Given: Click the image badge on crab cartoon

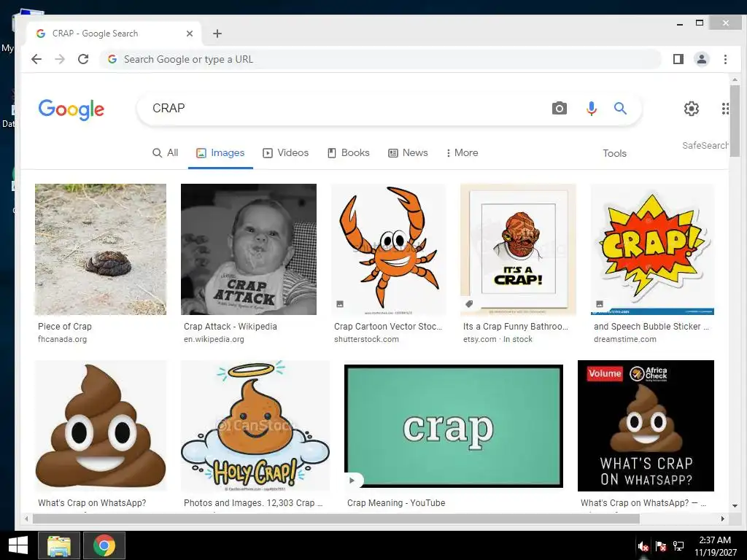Looking at the screenshot, I should click(340, 304).
